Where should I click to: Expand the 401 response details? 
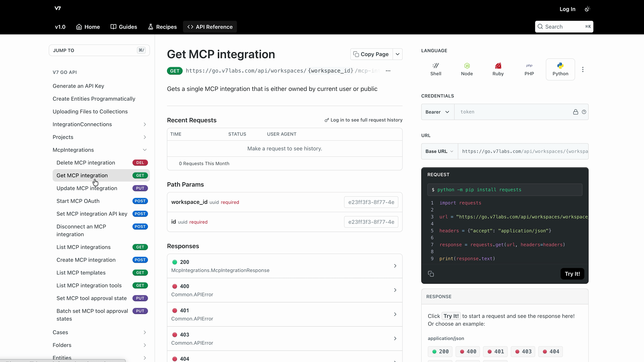tap(284, 315)
